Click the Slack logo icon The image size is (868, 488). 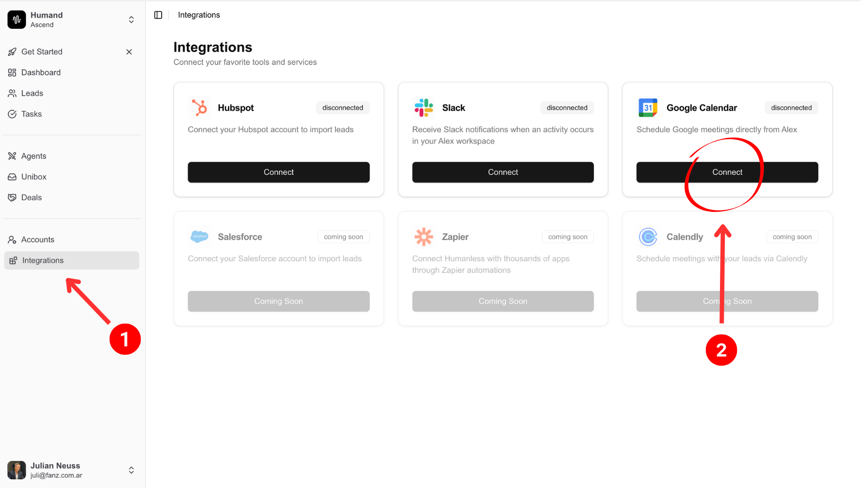(x=423, y=108)
